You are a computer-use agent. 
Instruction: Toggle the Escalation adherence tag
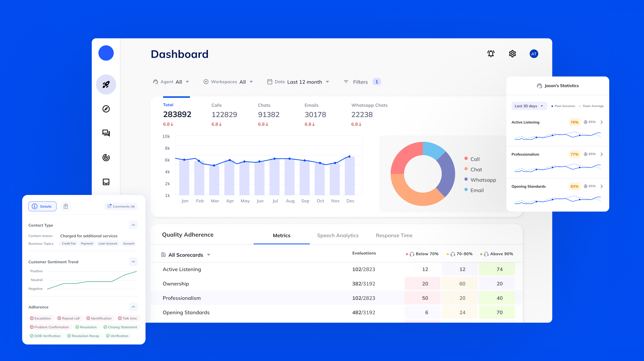pyautogui.click(x=41, y=318)
